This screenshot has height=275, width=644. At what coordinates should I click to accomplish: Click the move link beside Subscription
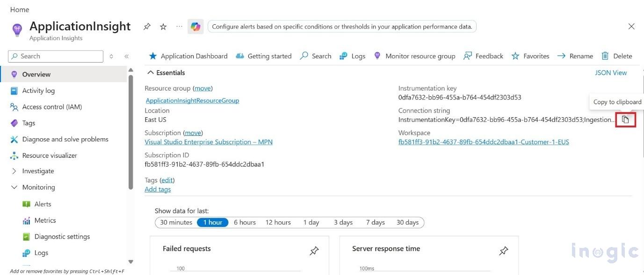point(193,133)
